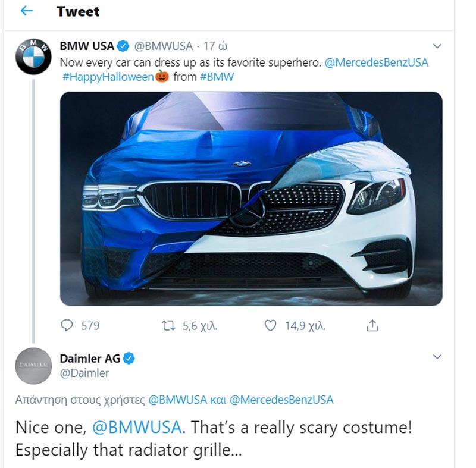This screenshot has height=468, width=476.
Task: Open the car costume photo
Action: click(x=251, y=199)
